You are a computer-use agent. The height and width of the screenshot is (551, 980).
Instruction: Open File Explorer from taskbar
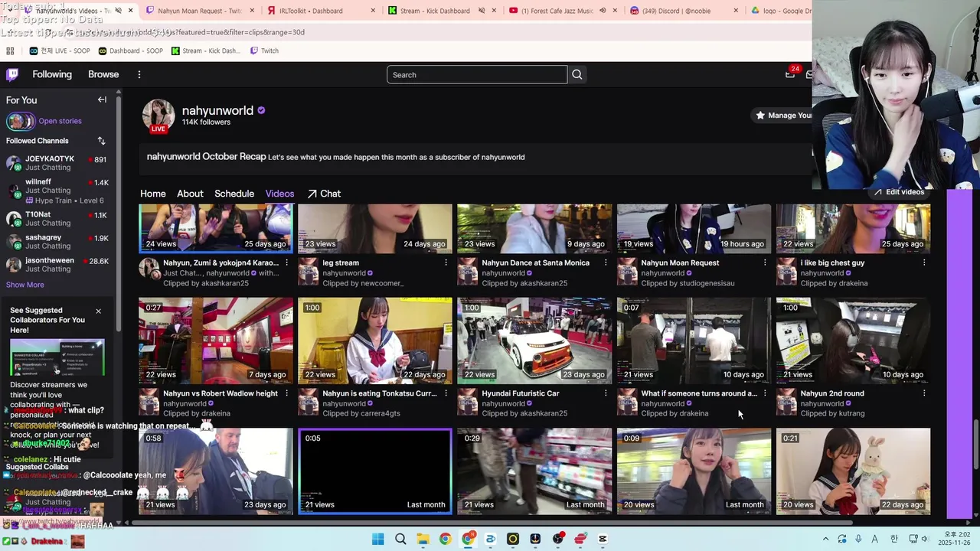tap(423, 539)
